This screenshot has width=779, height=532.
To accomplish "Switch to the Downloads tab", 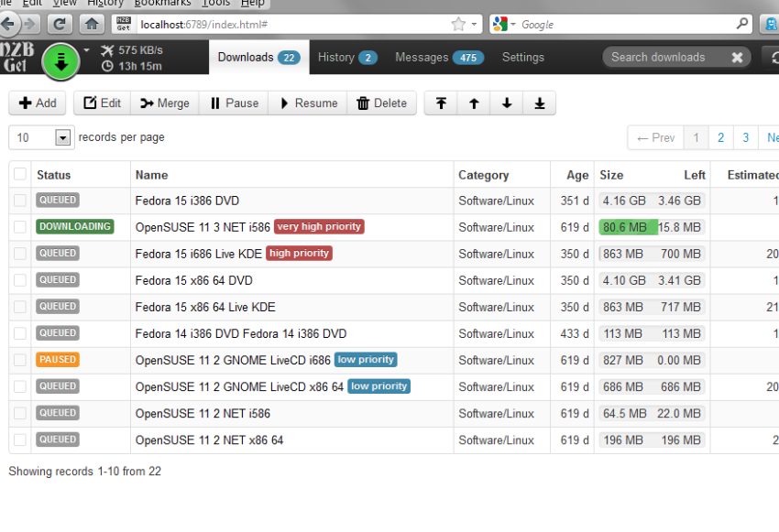I will point(258,58).
